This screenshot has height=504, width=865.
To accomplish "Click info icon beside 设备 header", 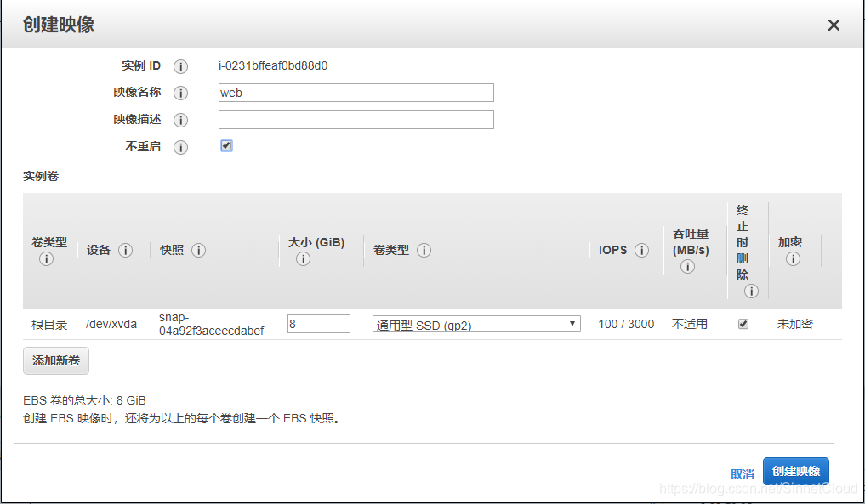I will pos(125,251).
